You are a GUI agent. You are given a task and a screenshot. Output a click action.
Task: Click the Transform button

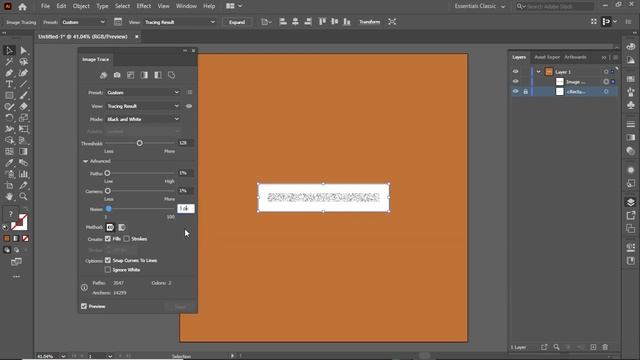click(369, 22)
